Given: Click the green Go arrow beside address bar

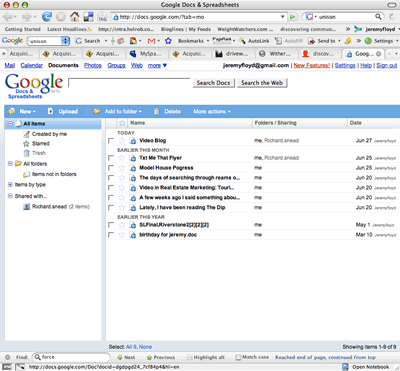Looking at the screenshot, I should 293,17.
